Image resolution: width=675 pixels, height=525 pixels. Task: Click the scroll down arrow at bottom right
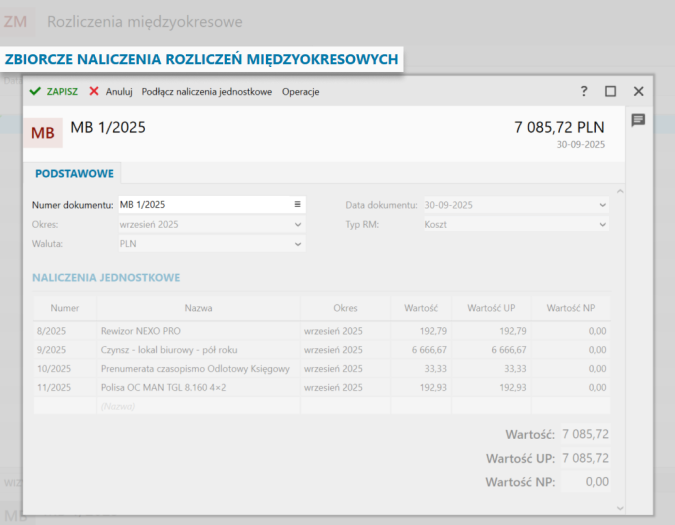click(x=619, y=507)
